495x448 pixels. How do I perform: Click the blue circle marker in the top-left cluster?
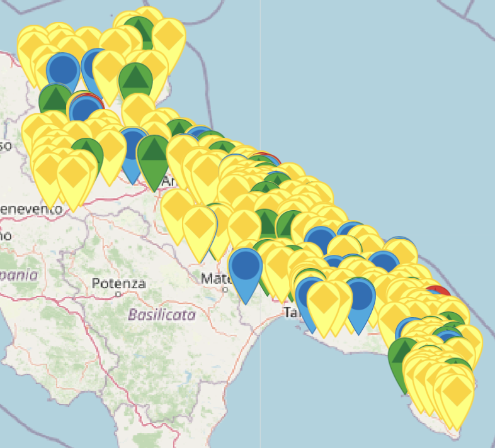[63, 69]
